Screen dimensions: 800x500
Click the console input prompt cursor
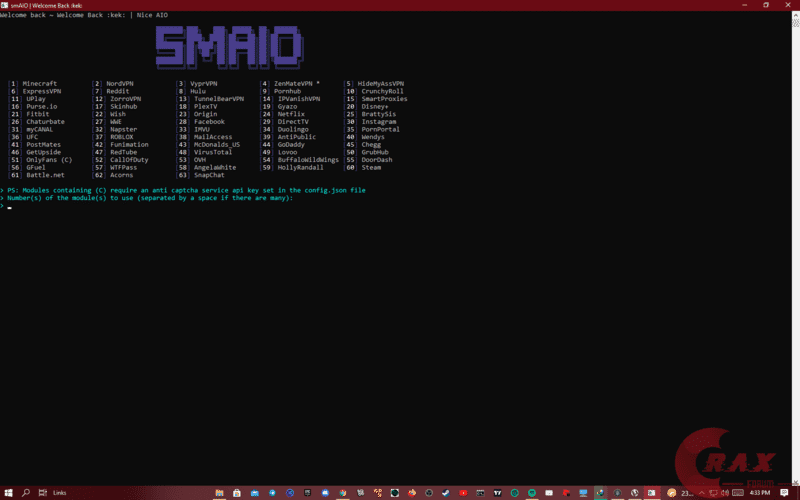(x=10, y=207)
